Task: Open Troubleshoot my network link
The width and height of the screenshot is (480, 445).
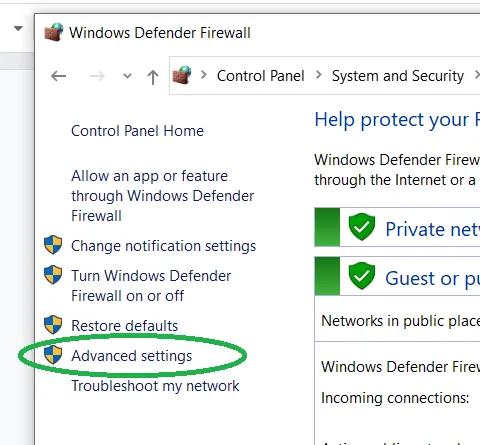Action: [x=155, y=386]
